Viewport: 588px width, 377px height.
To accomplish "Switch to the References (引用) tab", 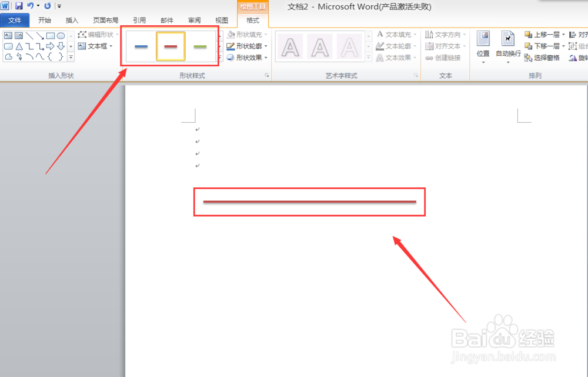I will click(139, 20).
